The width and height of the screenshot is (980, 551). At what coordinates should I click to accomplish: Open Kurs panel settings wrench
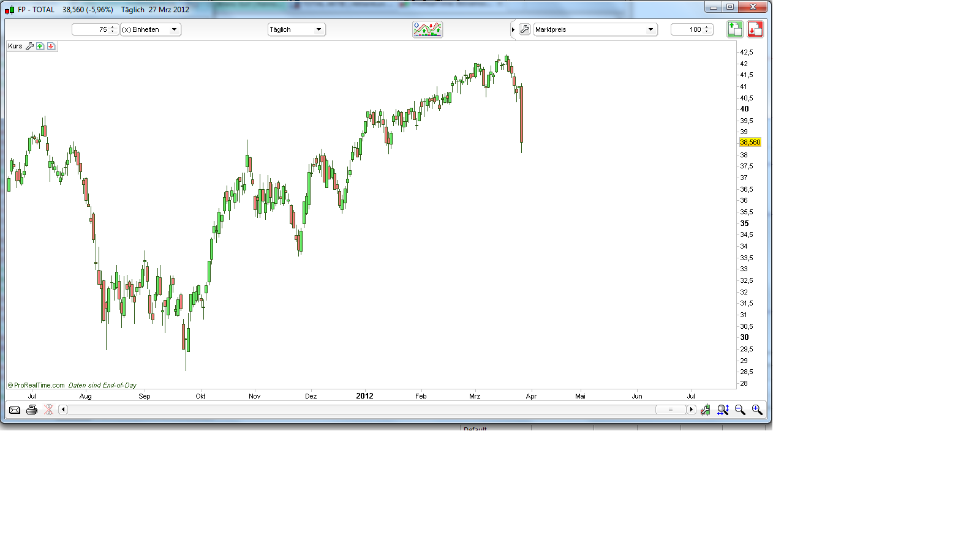tap(29, 46)
